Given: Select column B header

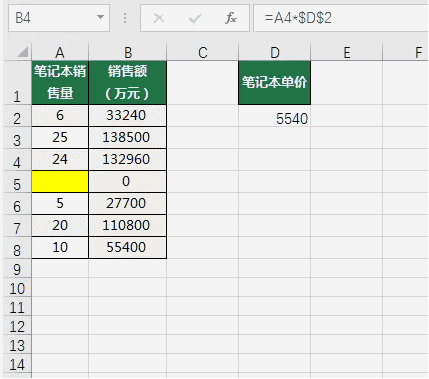Looking at the screenshot, I should coord(128,52).
